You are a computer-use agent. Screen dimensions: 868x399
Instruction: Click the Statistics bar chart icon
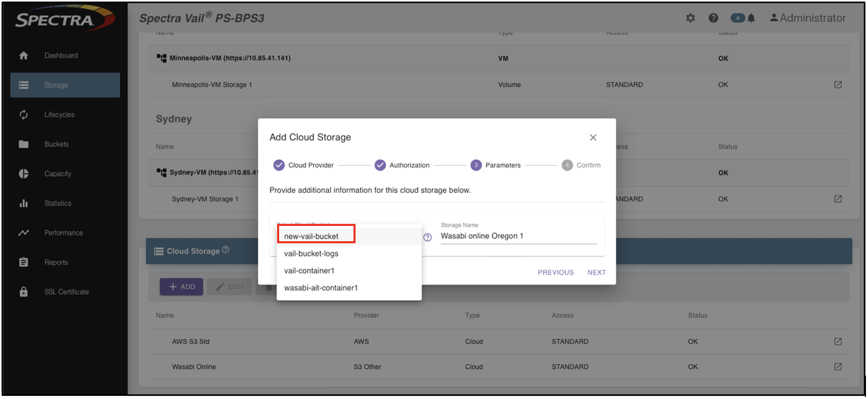tap(23, 203)
